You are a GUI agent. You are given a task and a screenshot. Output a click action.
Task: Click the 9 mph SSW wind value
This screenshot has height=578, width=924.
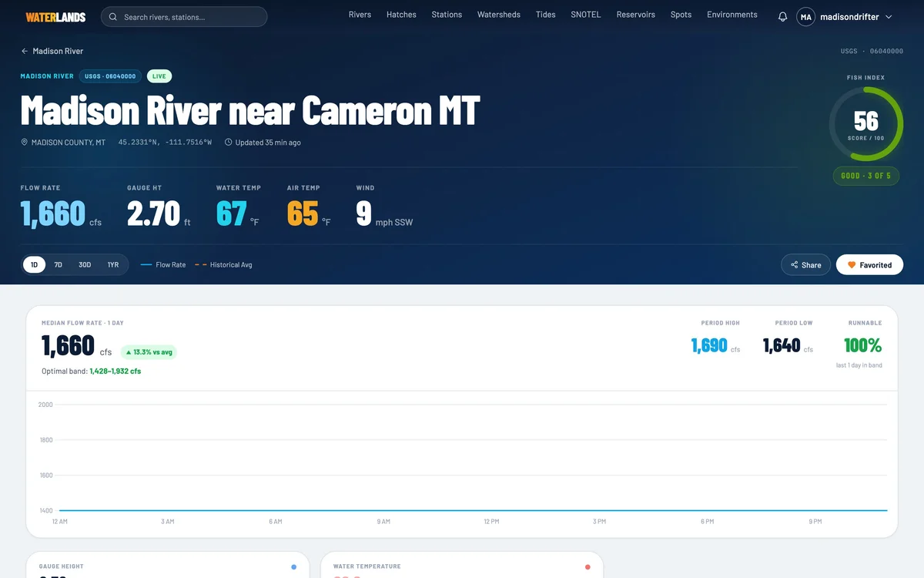coord(384,213)
